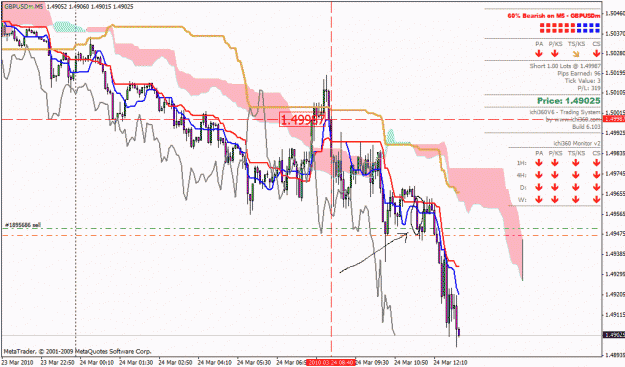Click the 'Tick Value: 3' text
625x367 pixels.
582,81
